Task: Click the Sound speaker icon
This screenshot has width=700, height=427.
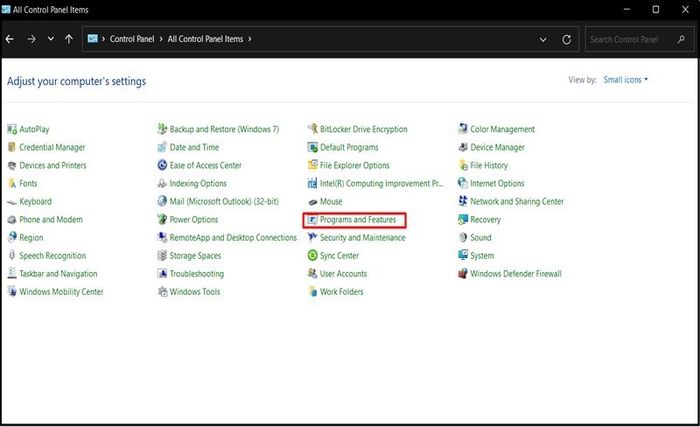Action: (x=462, y=238)
